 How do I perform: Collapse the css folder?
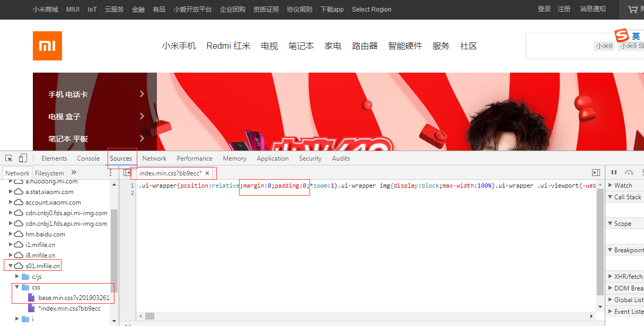(x=17, y=287)
